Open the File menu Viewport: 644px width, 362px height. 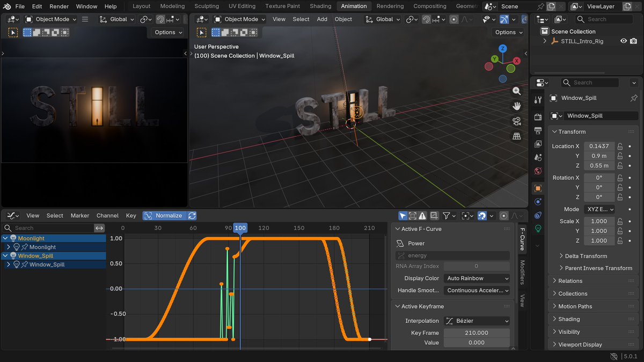(x=20, y=6)
